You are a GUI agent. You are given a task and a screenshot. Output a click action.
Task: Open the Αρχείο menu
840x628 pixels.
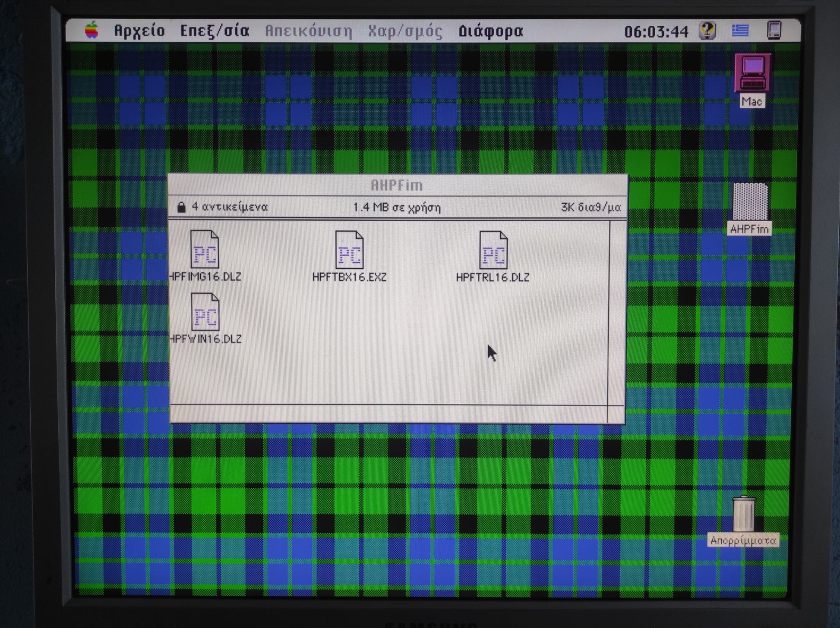tap(139, 31)
